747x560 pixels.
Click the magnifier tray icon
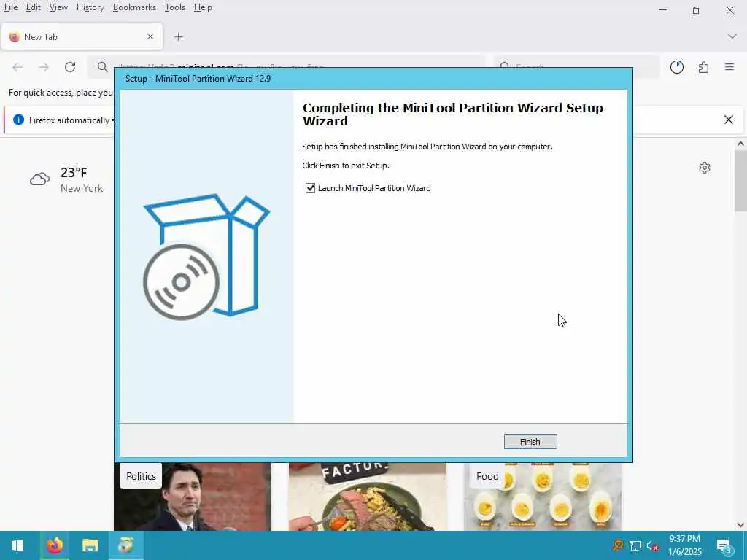click(x=618, y=545)
